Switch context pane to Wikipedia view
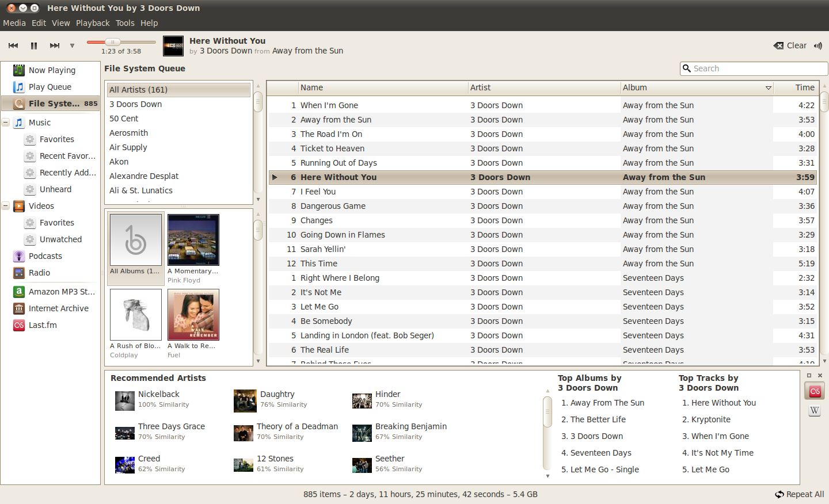Image resolution: width=829 pixels, height=504 pixels. pyautogui.click(x=815, y=411)
